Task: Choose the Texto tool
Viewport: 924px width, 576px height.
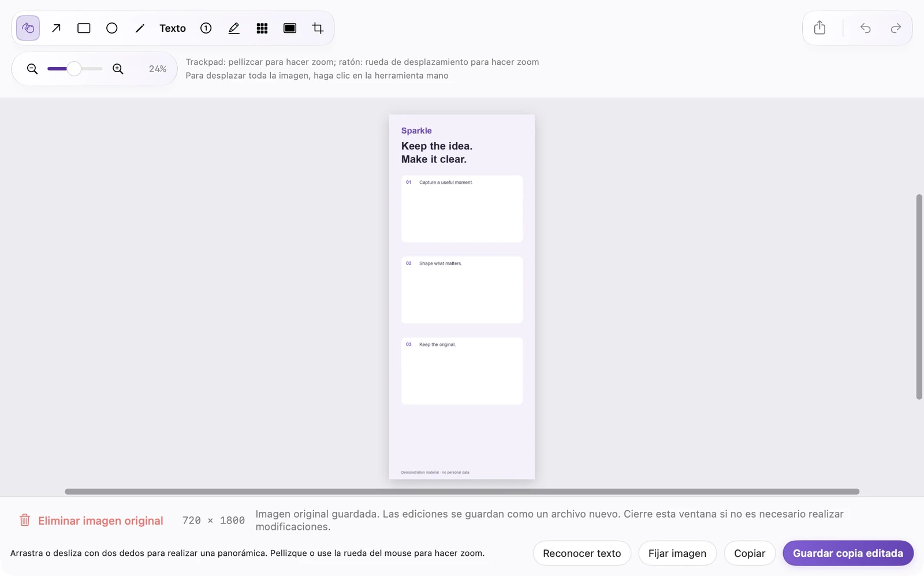Action: [x=173, y=28]
